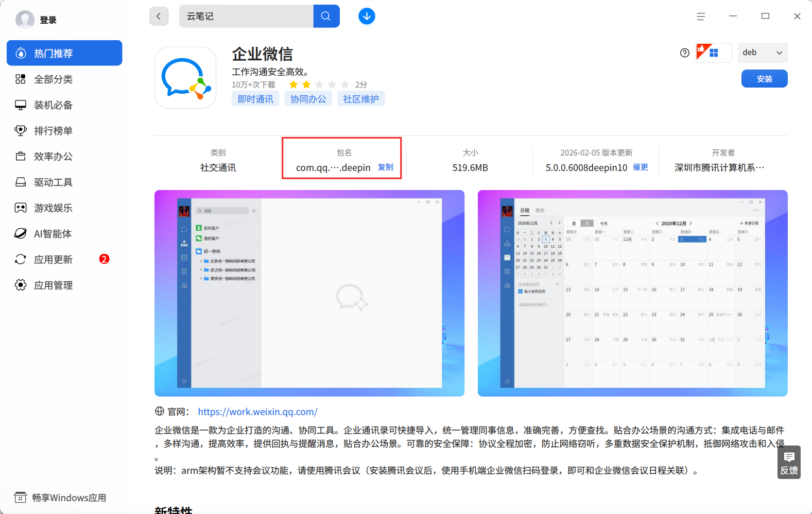
Task: Click the user avatar icon
Action: 25,20
